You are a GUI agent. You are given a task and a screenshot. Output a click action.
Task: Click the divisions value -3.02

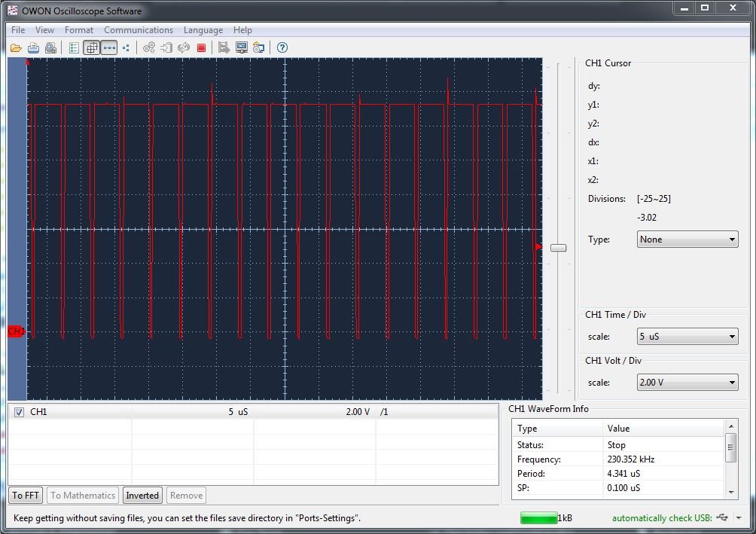[647, 218]
